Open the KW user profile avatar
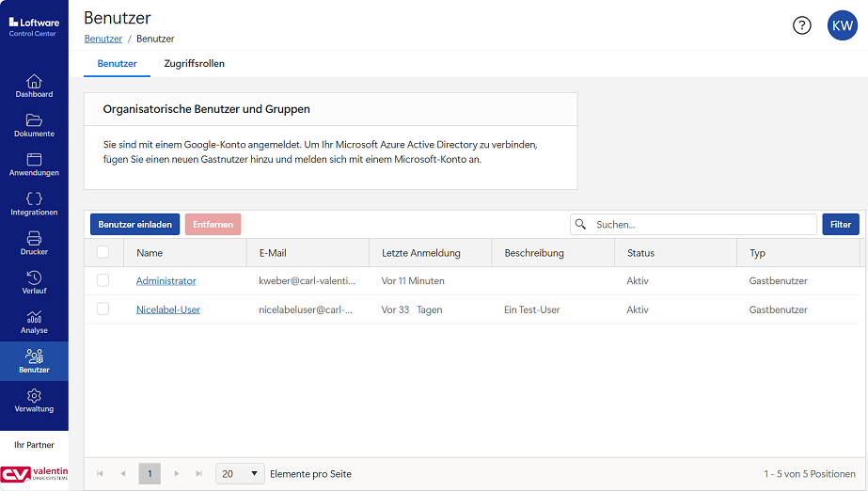868x491 pixels. pyautogui.click(x=842, y=25)
